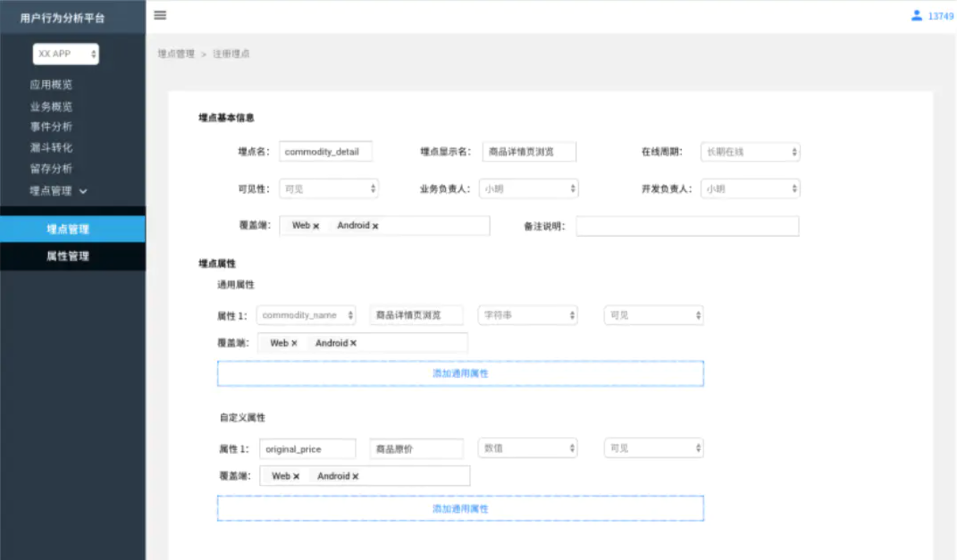Image resolution: width=957 pixels, height=560 pixels.
Task: Remove Android tag under original_price attribute
Action: (x=356, y=476)
